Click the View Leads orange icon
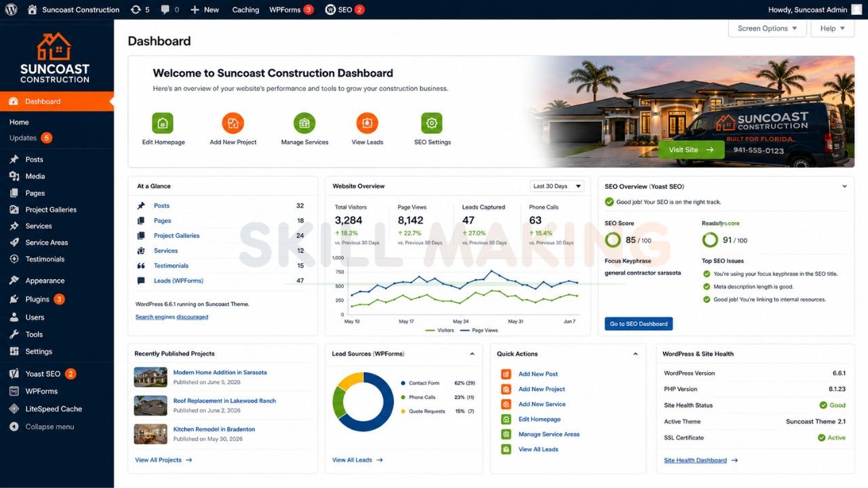The width and height of the screenshot is (868, 488). point(367,123)
